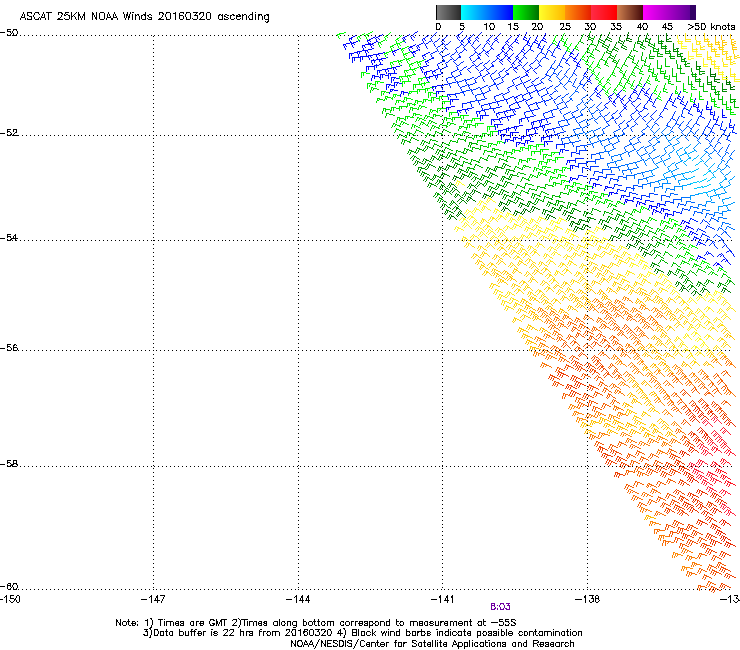Click the legend value '25'

[565, 27]
